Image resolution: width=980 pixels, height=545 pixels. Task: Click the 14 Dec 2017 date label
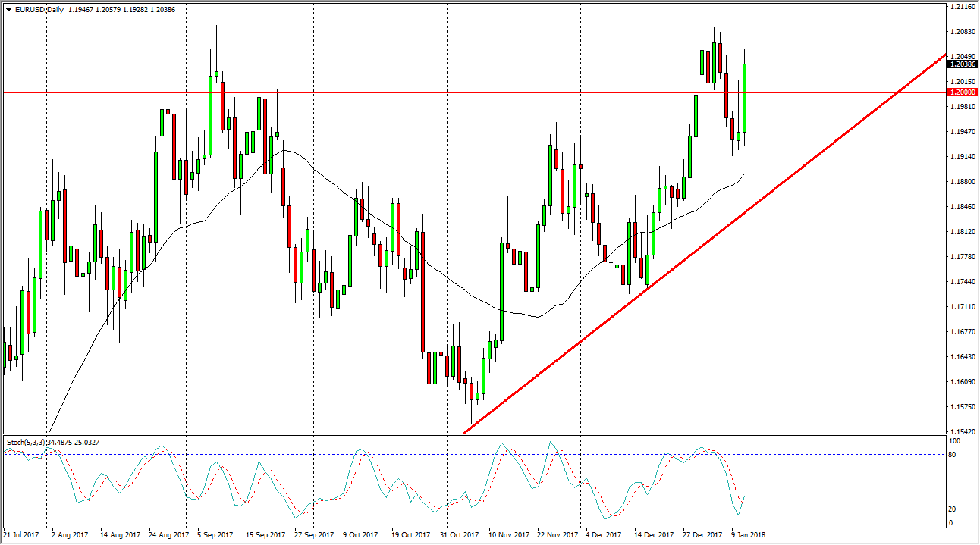coord(654,535)
